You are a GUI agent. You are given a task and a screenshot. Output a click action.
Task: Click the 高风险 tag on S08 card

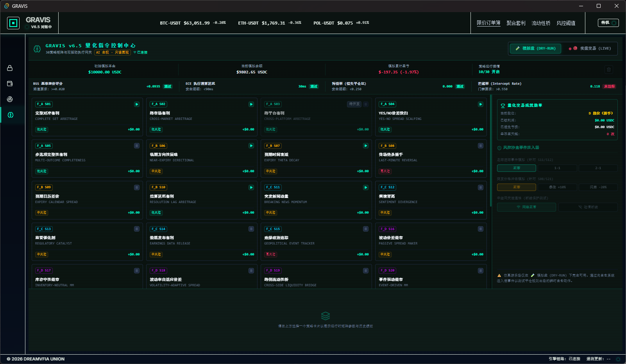click(x=385, y=171)
